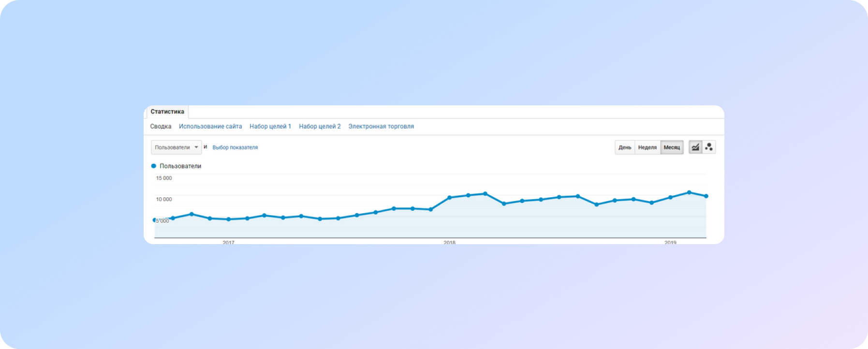Open Набор целей 1 sub-tab
The width and height of the screenshot is (868, 349).
270,126
